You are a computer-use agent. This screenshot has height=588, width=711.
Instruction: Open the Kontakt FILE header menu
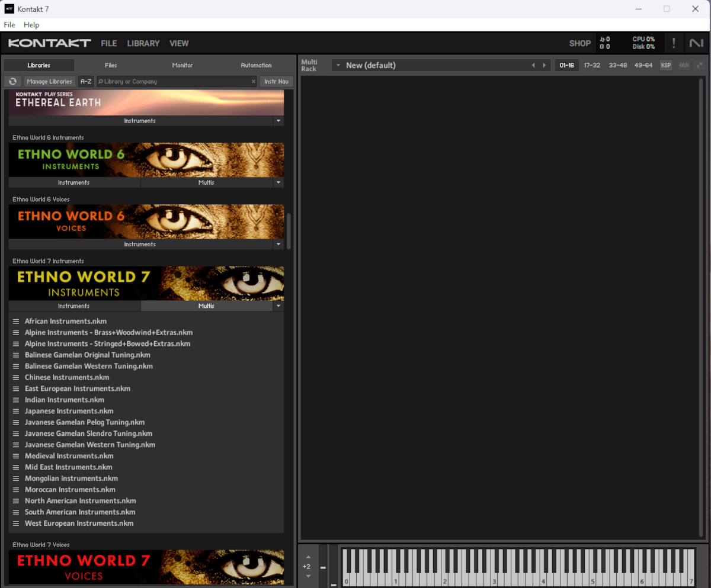point(109,43)
